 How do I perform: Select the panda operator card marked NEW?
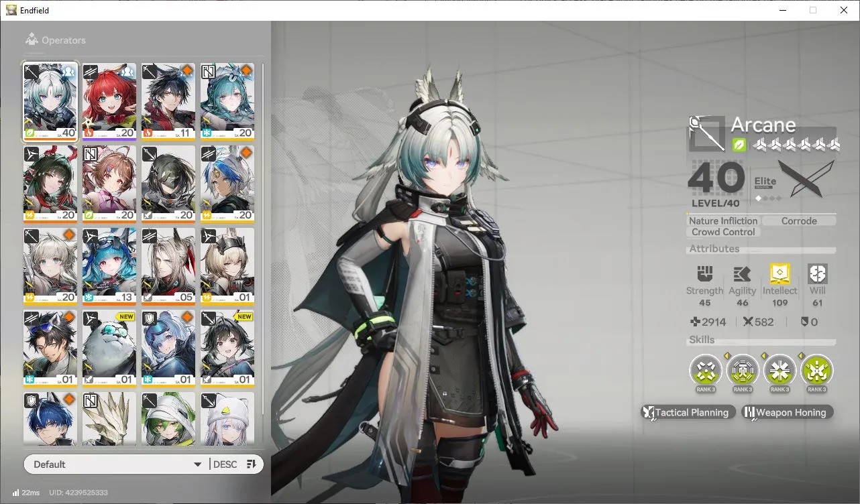coord(109,349)
